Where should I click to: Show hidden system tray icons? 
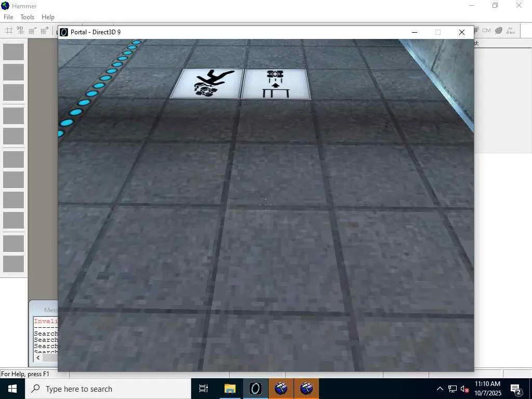440,389
